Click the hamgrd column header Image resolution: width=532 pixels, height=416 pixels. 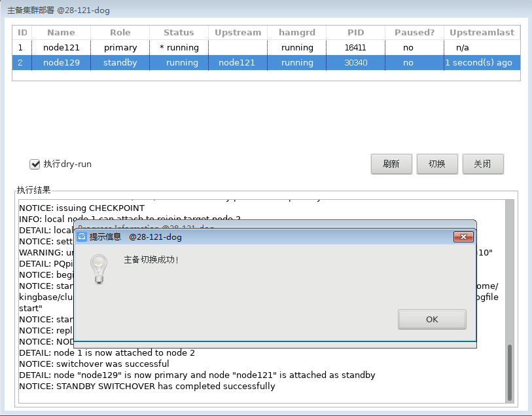pyautogui.click(x=297, y=33)
